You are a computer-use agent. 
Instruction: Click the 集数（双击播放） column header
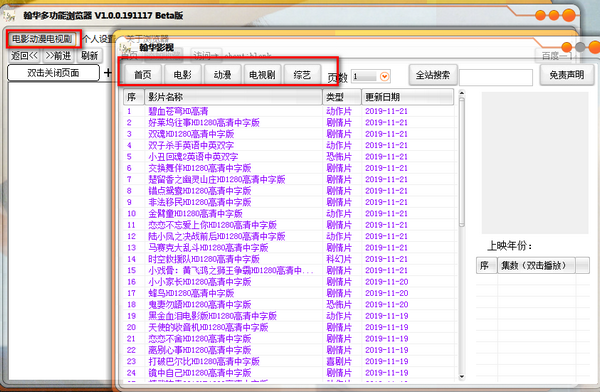[x=536, y=266]
